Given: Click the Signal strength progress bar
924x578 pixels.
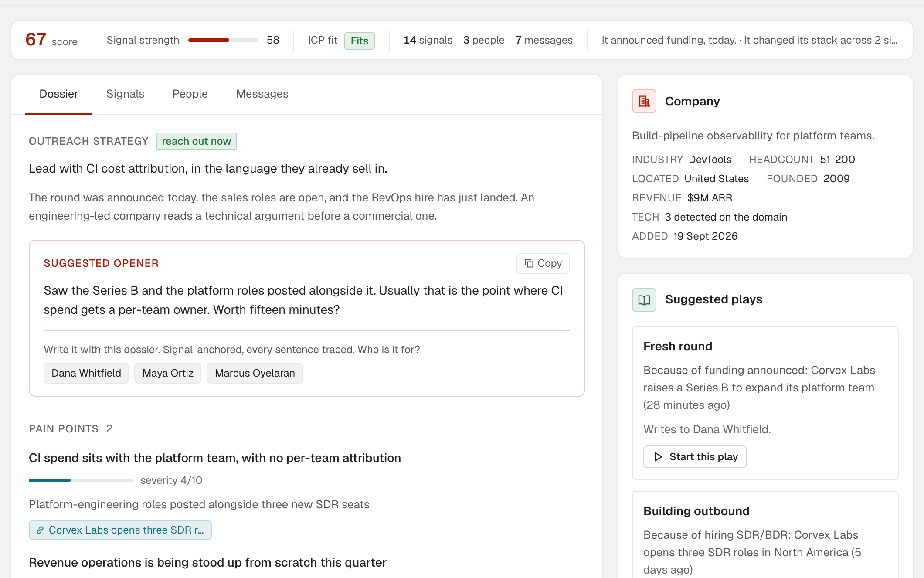Looking at the screenshot, I should click(223, 40).
